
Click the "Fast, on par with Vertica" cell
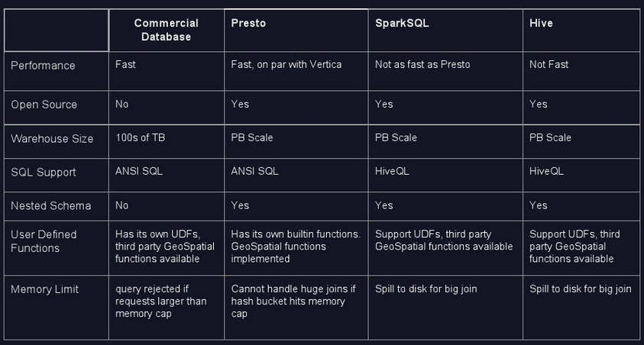(286, 65)
